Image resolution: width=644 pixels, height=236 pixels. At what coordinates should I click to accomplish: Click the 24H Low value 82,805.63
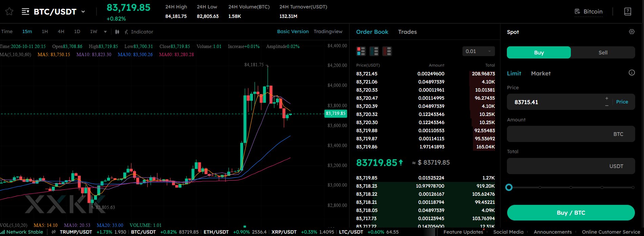208,16
